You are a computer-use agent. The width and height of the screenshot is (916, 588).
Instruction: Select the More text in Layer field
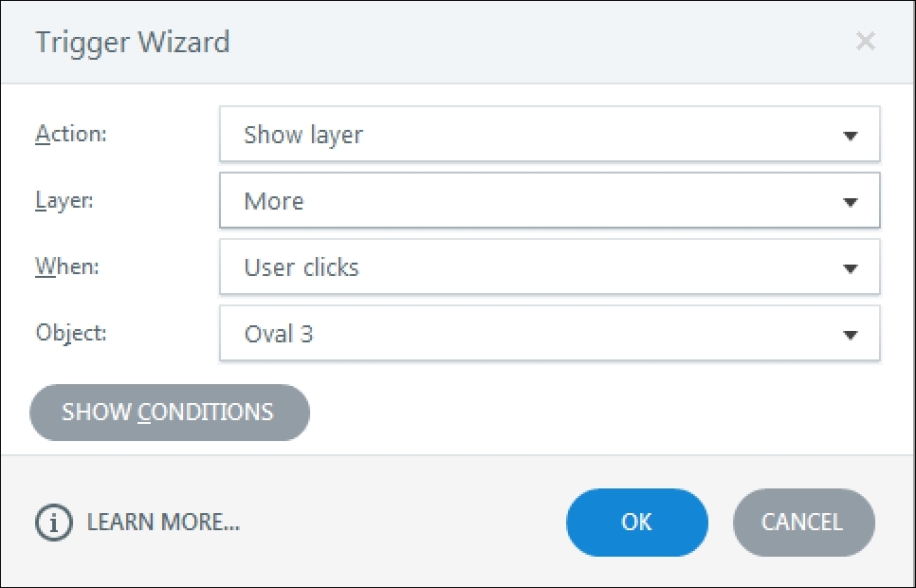pos(274,202)
